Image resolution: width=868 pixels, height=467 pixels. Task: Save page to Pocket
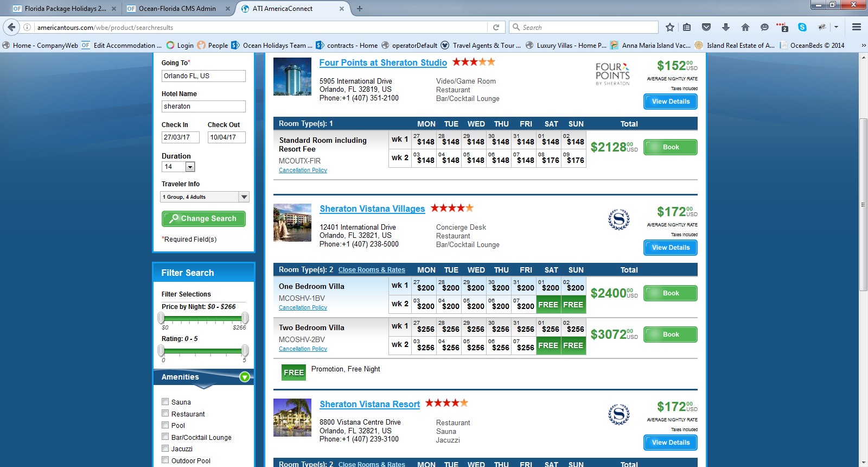(x=706, y=27)
